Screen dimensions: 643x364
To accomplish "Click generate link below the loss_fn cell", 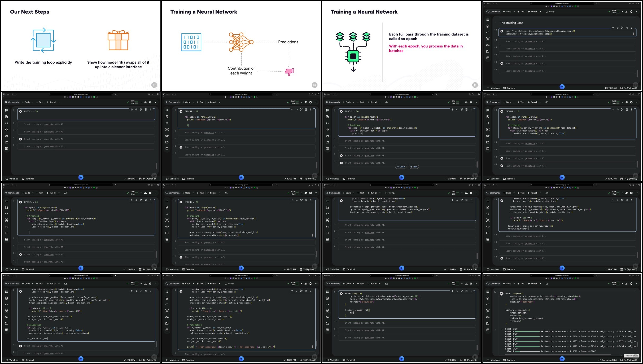I will click(x=530, y=41).
